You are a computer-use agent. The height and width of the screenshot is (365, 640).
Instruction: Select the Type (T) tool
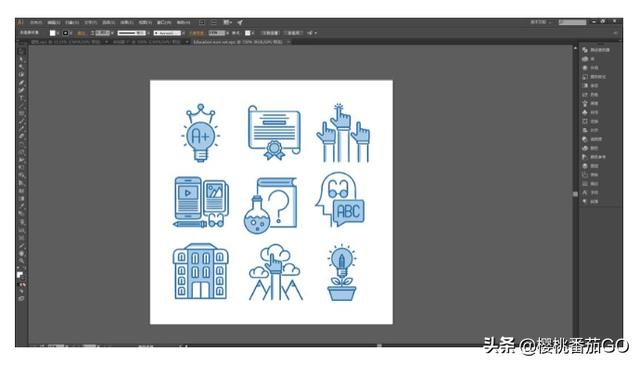tap(22, 98)
